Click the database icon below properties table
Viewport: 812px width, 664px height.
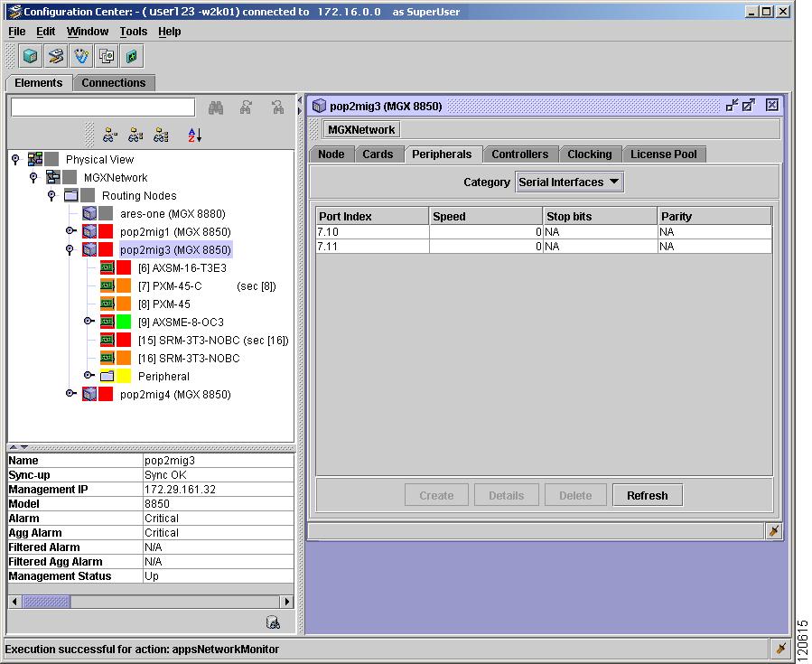(273, 622)
